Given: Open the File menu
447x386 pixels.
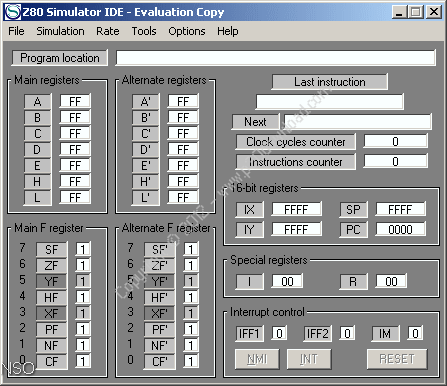Looking at the screenshot, I should tap(16, 31).
